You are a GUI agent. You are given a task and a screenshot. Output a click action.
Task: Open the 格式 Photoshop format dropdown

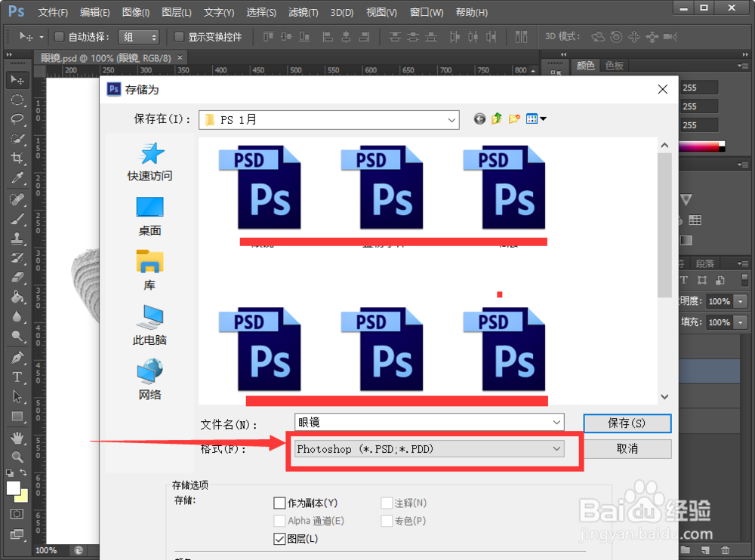point(429,449)
